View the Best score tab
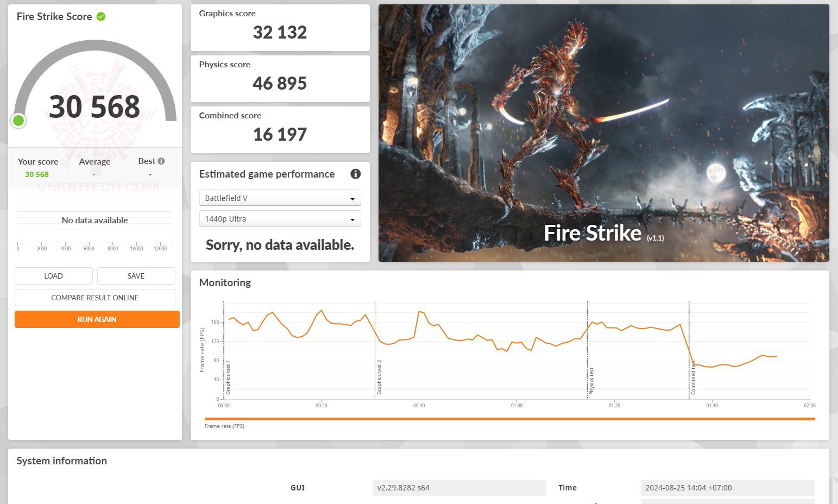Image resolution: width=838 pixels, height=504 pixels. (147, 161)
